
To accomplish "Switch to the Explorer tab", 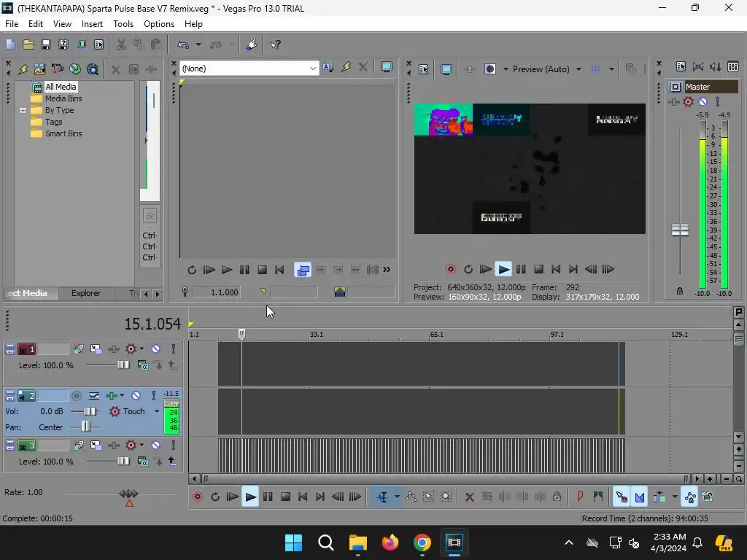I will 86,293.
